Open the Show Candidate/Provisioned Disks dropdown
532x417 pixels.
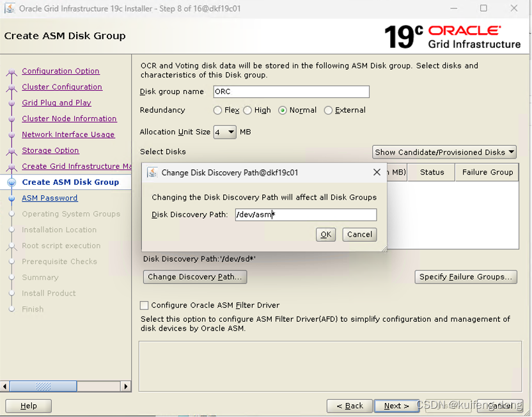tap(444, 152)
